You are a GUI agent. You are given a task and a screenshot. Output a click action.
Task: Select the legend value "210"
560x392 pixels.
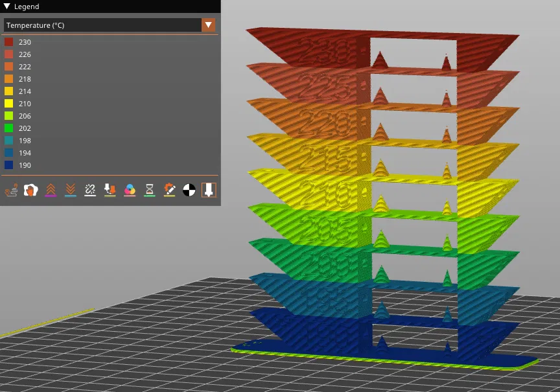point(25,104)
